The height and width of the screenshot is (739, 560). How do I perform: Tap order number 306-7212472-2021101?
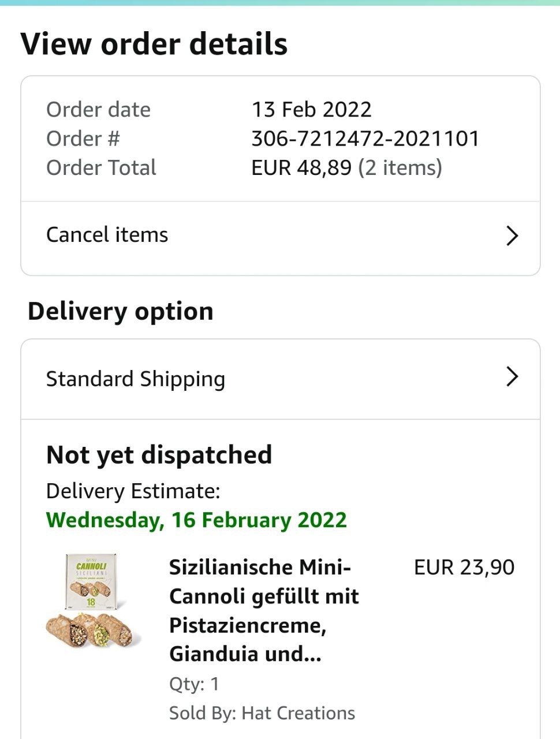365,139
